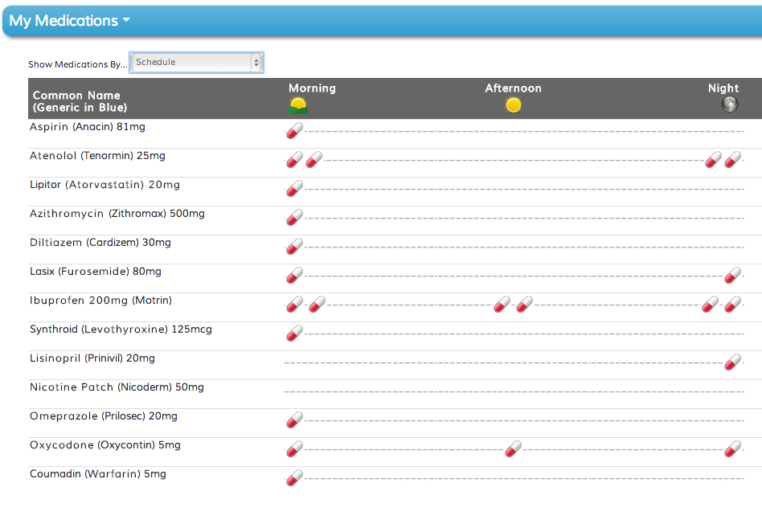
Task: Open the Show Medications By Schedule selector
Action: (x=196, y=62)
